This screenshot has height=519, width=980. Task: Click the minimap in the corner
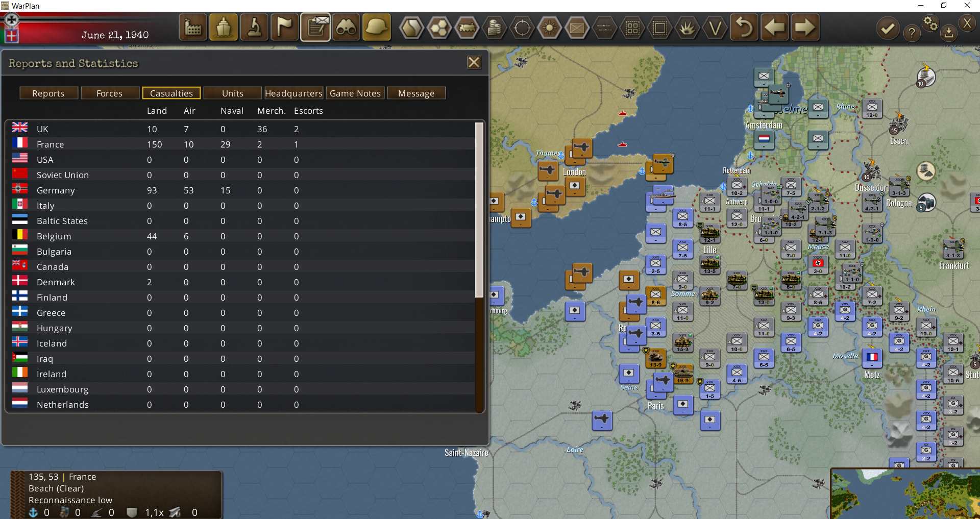point(905,494)
